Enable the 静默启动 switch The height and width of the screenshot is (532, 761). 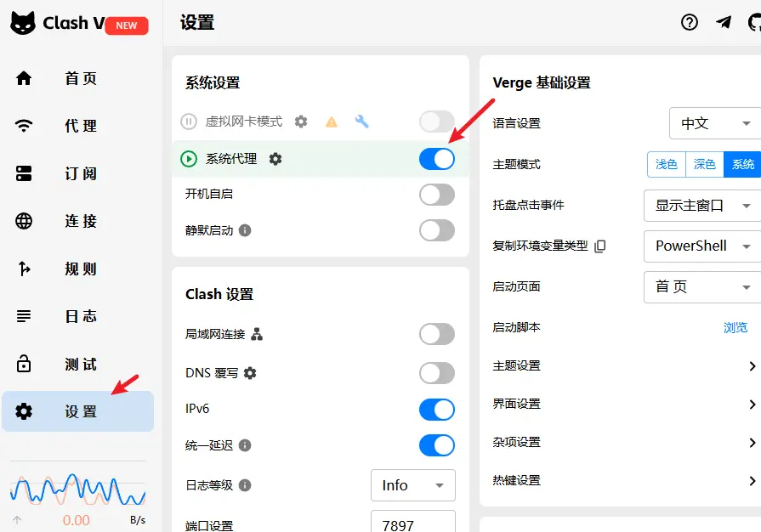point(437,230)
